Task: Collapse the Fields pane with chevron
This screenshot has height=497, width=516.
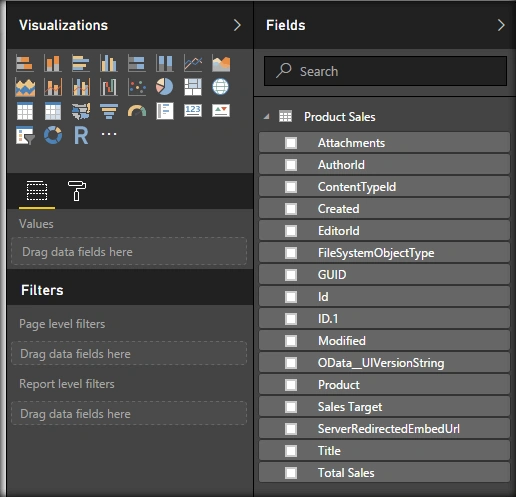Action: pos(501,25)
